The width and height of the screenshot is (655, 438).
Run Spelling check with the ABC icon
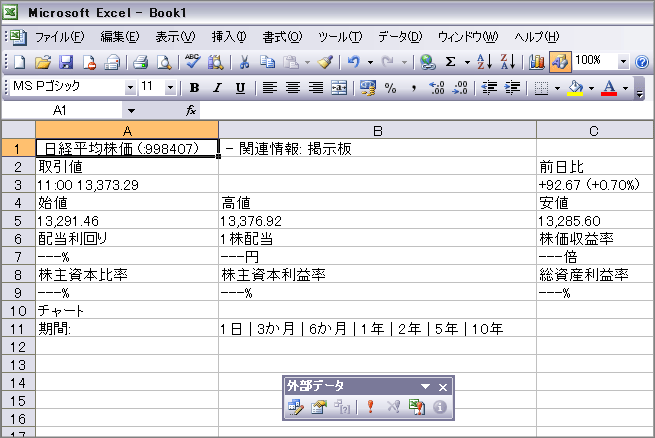point(193,62)
